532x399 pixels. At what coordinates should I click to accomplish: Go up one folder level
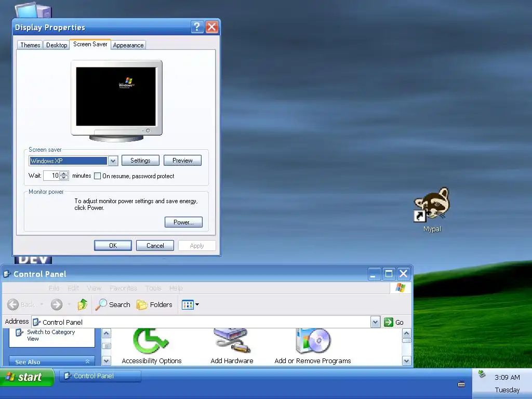(x=83, y=304)
